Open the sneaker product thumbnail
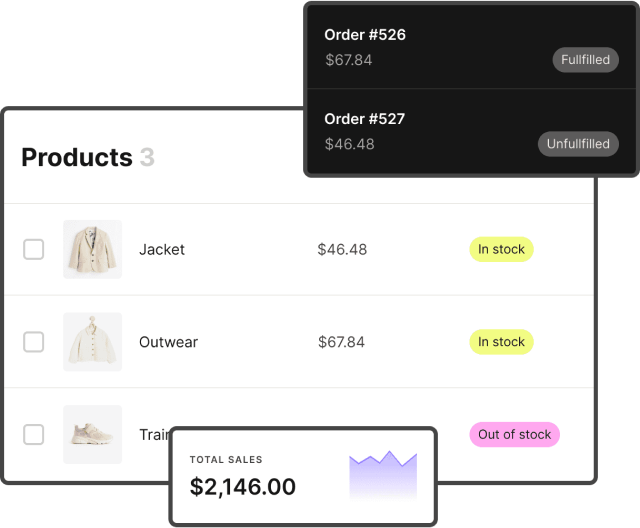 pos(92,434)
